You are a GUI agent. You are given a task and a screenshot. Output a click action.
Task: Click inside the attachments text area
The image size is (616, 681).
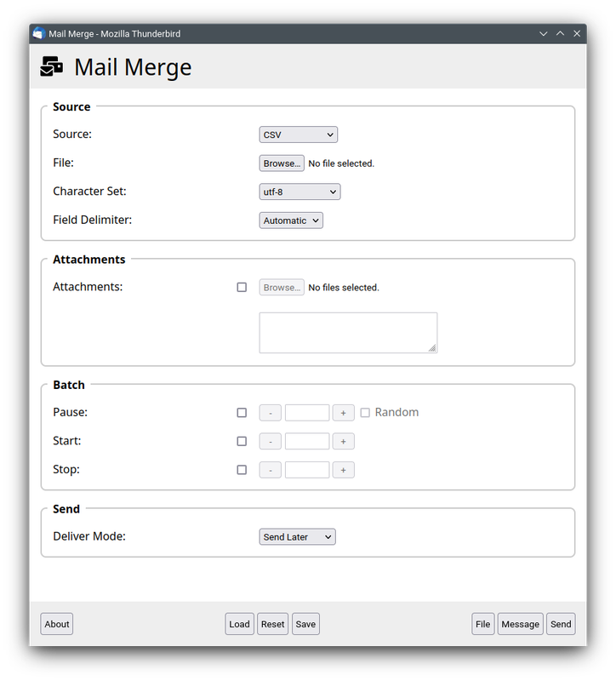point(348,333)
